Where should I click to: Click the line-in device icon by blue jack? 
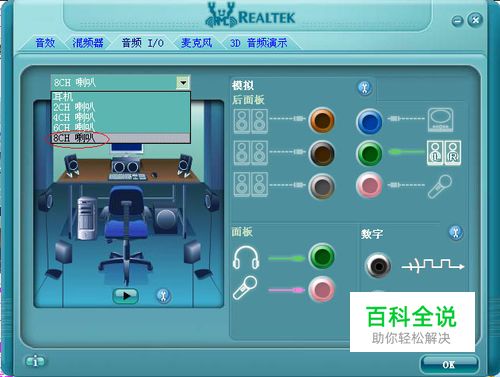click(440, 120)
